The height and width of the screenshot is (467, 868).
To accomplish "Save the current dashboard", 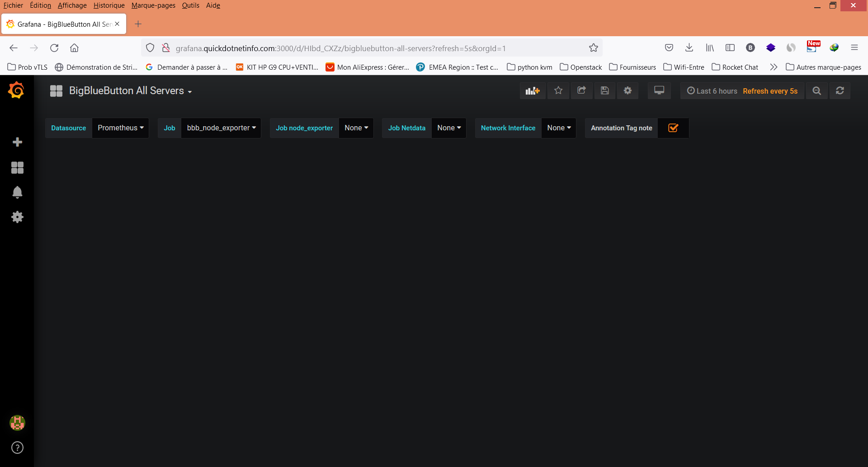I will click(604, 91).
